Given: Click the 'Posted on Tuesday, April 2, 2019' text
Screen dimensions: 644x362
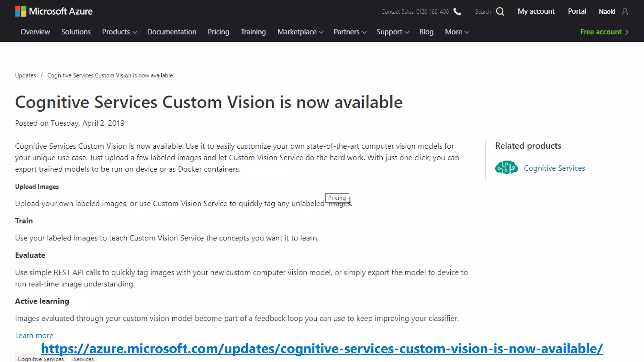Looking at the screenshot, I should 70,123.
